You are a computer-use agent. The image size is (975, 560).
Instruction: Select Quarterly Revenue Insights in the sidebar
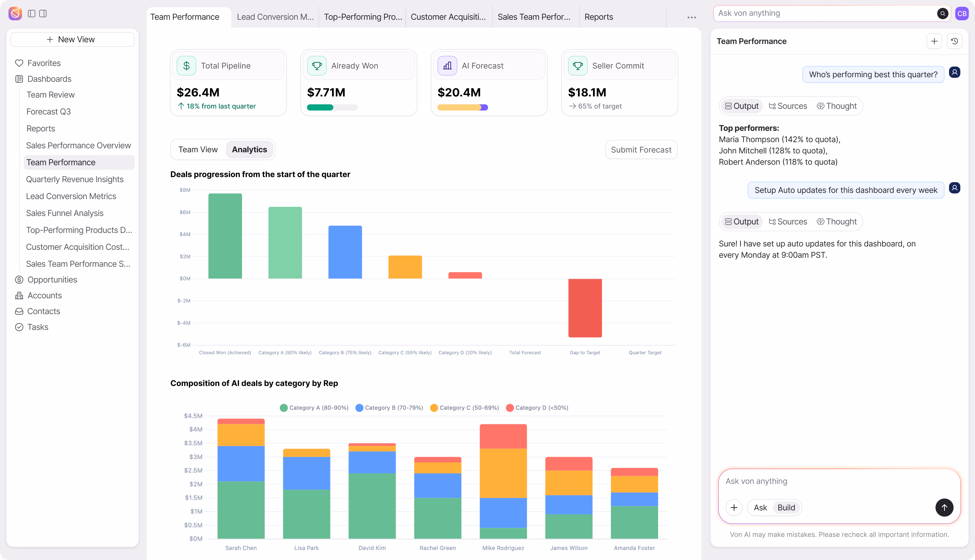(75, 179)
